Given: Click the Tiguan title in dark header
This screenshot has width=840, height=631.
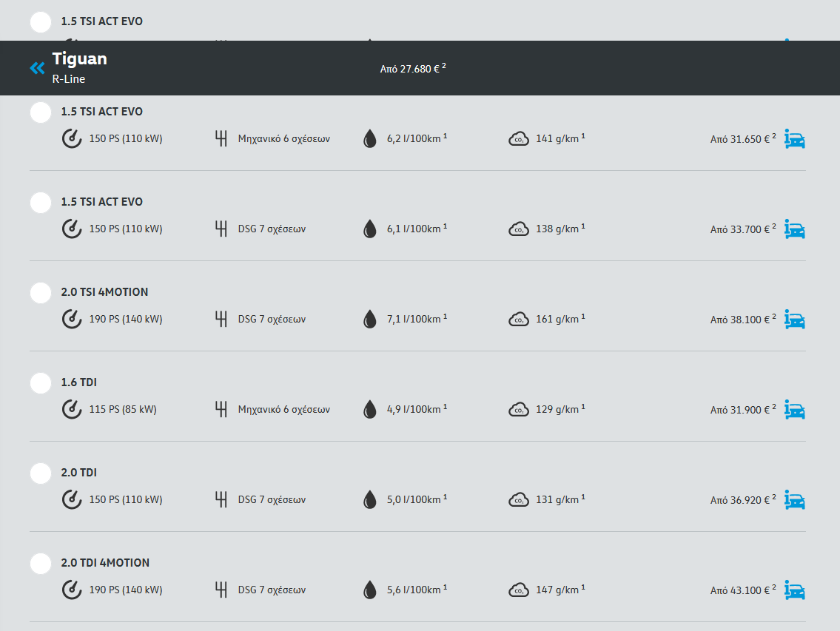Looking at the screenshot, I should pyautogui.click(x=79, y=58).
